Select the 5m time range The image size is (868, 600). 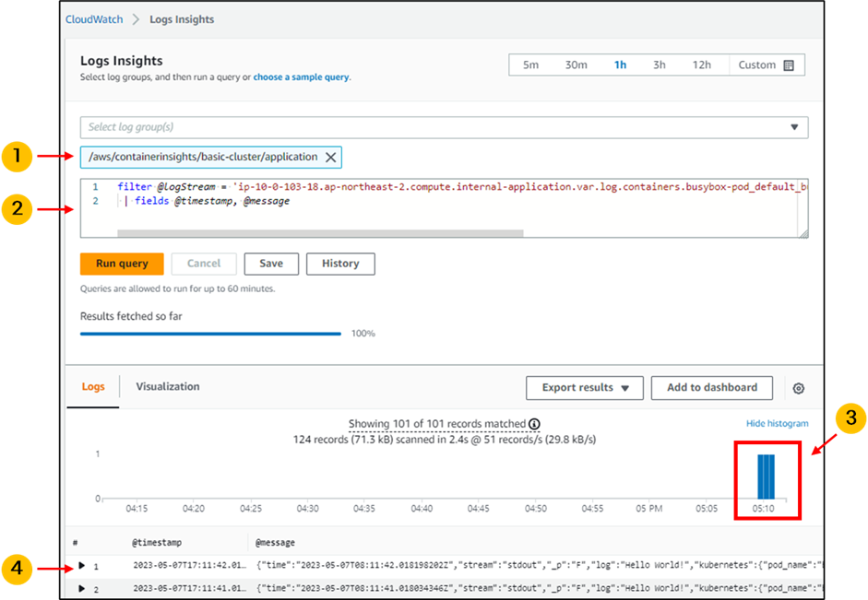tap(530, 65)
